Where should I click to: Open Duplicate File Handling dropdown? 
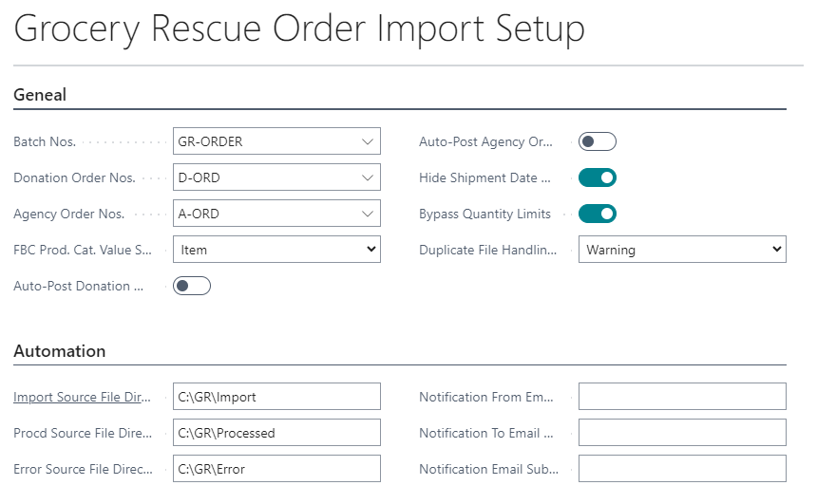682,250
